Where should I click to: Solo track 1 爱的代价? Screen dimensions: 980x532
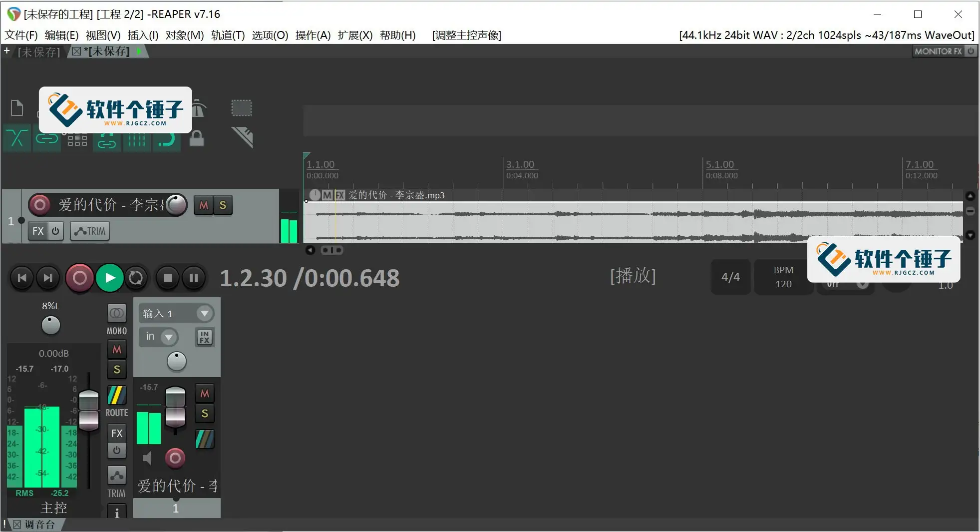tap(223, 205)
